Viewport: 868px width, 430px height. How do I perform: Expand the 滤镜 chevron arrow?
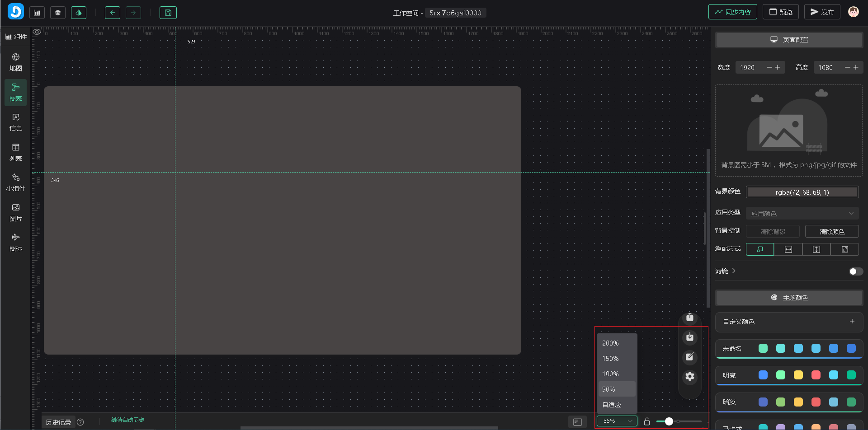coord(734,271)
